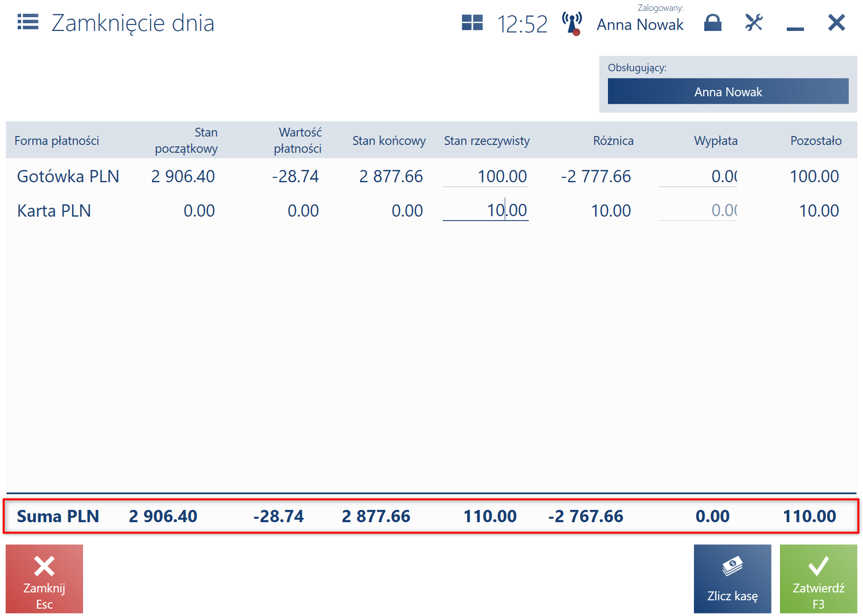Edit Gotówka PLN Stan rzeczywisty field
Viewport: 863px width, 616px height.
pyautogui.click(x=486, y=176)
